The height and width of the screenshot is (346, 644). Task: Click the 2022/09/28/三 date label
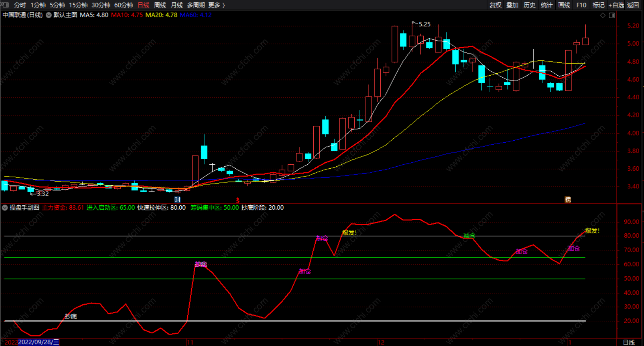(x=39, y=342)
